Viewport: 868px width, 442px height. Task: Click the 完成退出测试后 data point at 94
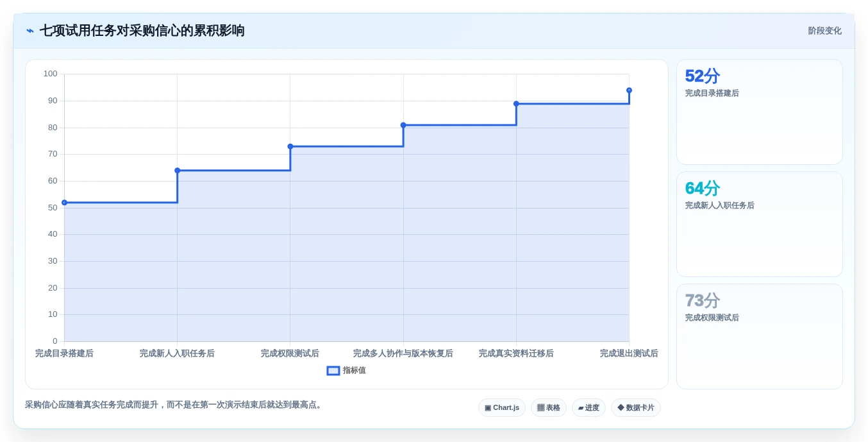[629, 90]
